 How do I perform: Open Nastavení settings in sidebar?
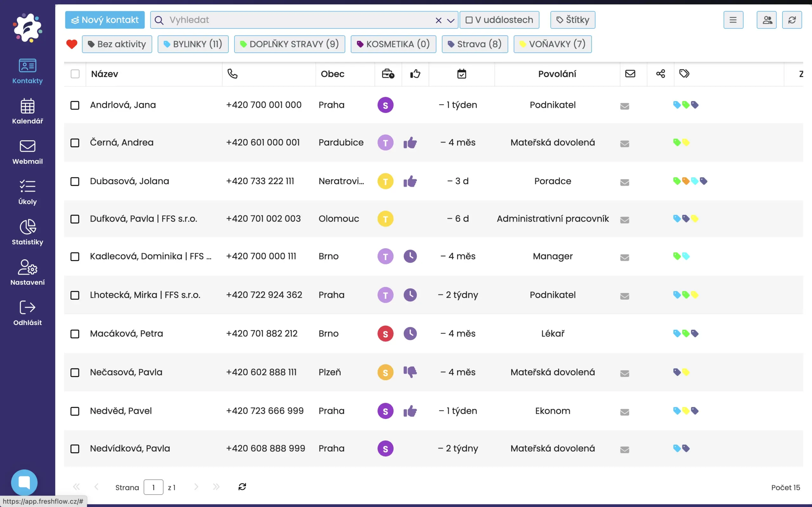(x=28, y=273)
